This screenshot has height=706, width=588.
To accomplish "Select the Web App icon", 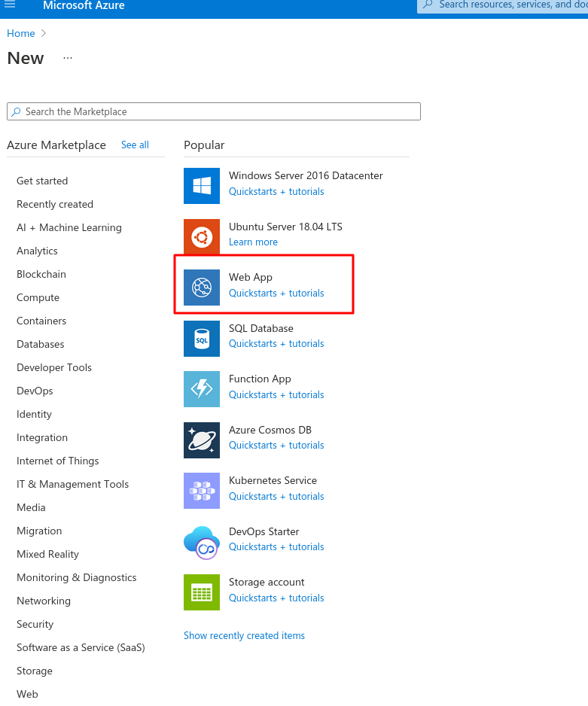I will 202,288.
